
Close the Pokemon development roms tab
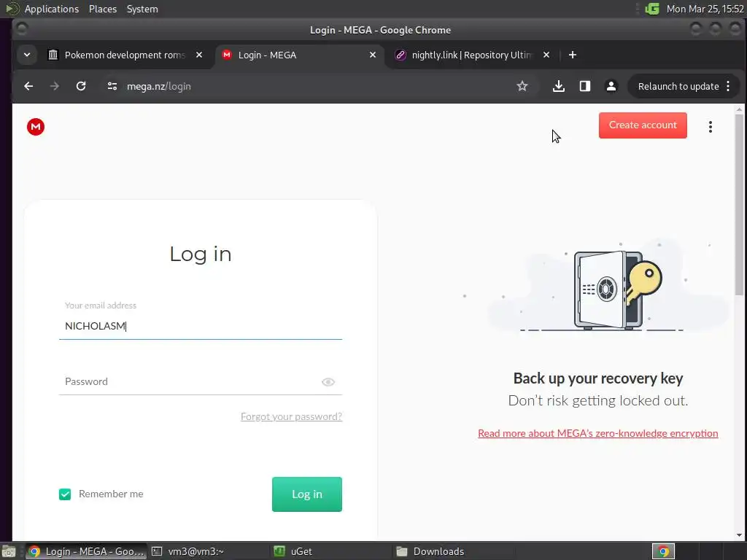tap(199, 55)
